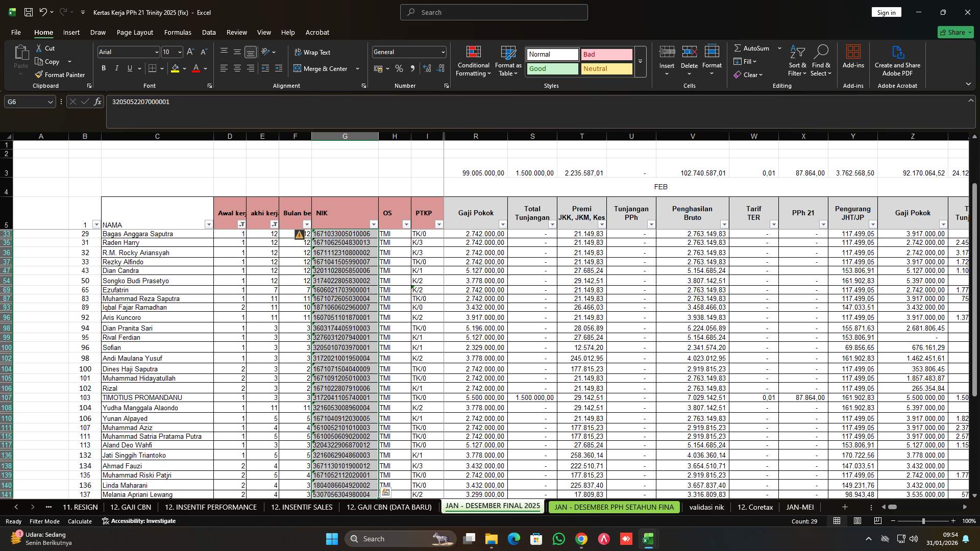Toggle underline formatting

click(x=129, y=68)
